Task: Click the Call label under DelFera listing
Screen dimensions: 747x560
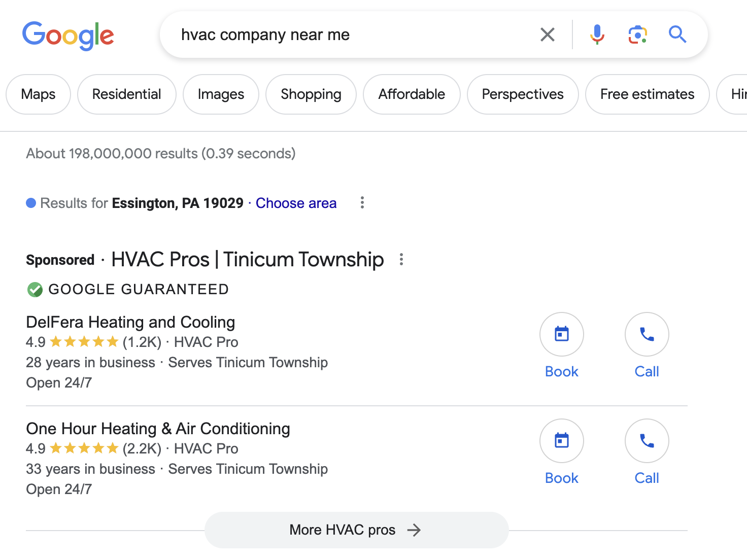Action: coord(647,371)
